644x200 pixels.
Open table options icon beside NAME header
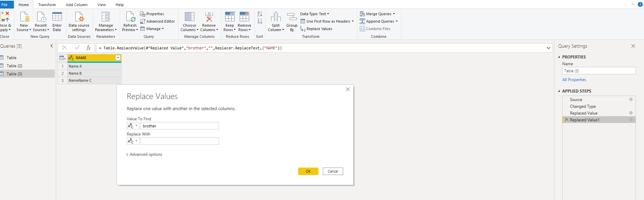(63, 58)
